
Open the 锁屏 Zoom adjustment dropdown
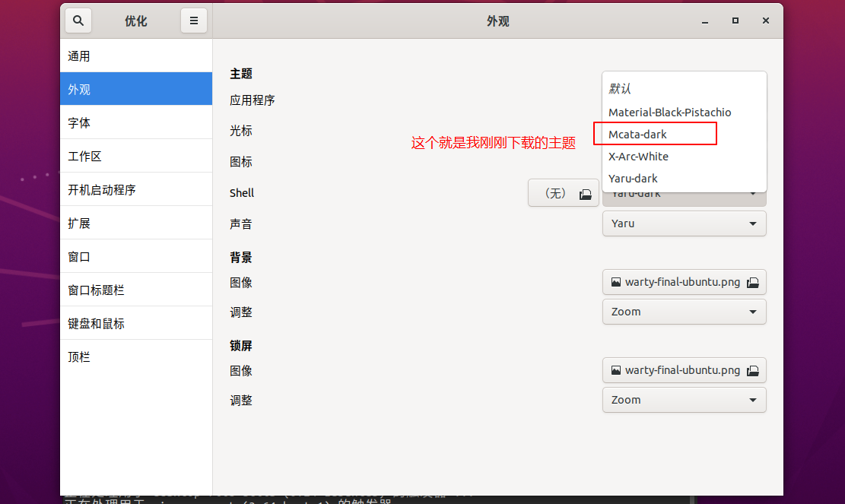(684, 400)
